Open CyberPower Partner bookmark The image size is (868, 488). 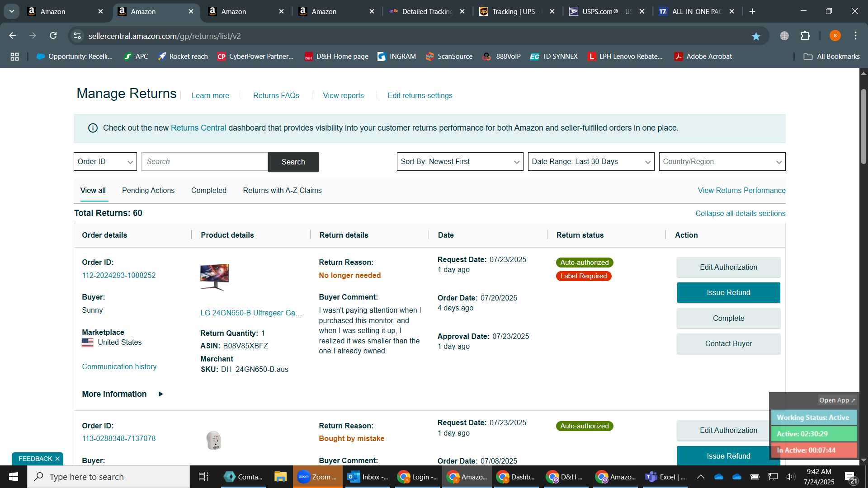point(255,56)
